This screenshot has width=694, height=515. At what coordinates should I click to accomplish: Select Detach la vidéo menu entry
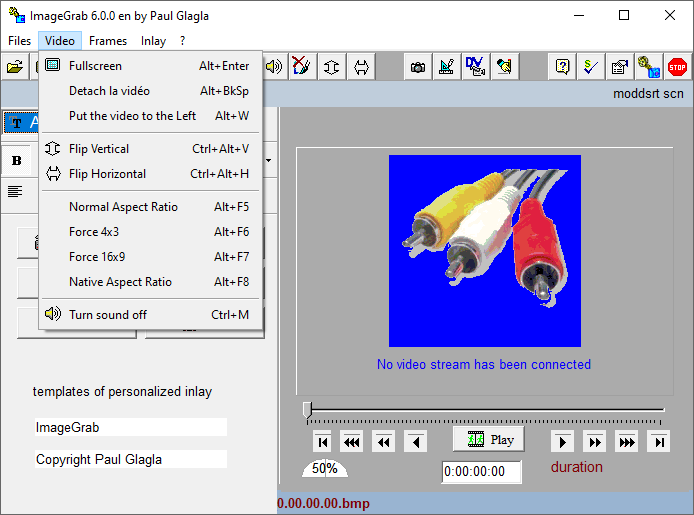pos(151,91)
